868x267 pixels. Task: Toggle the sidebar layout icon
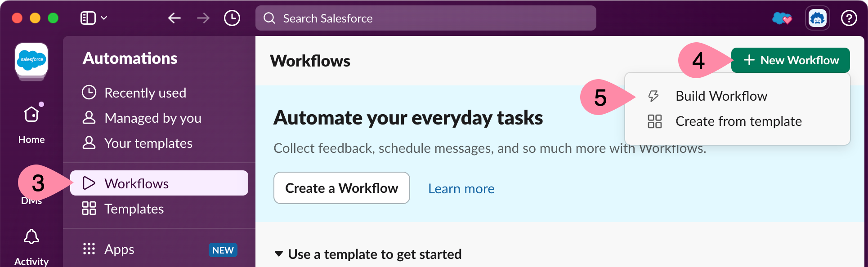[88, 18]
